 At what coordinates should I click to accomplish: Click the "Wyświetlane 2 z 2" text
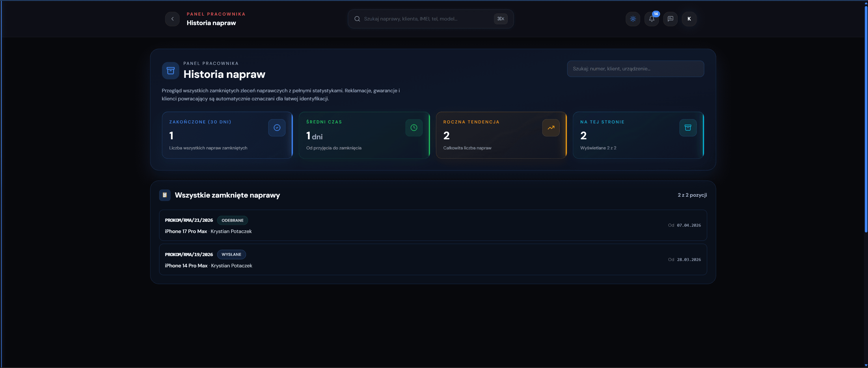(598, 148)
